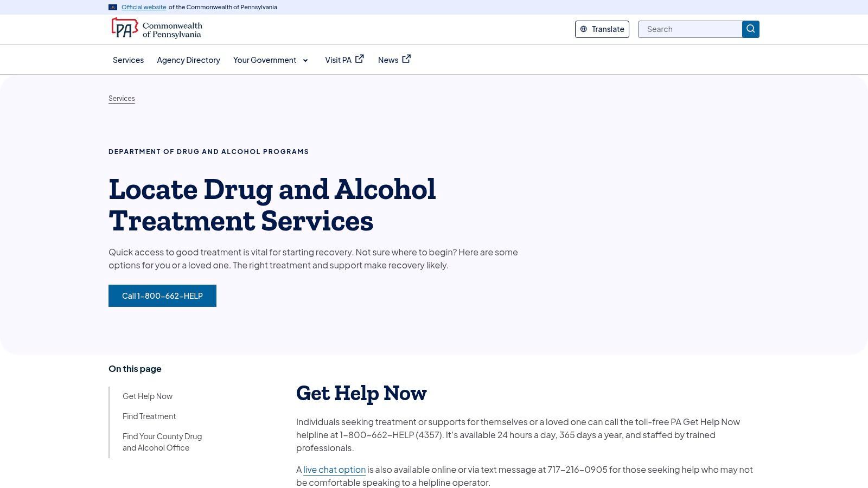Focus the Search input field
Screen dimensions: 868x488
(x=690, y=29)
